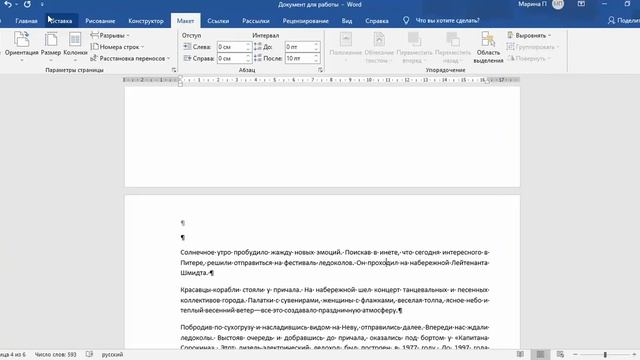
Task: Open Quick Access Toolbar customize arrow
Action: coord(42,4)
